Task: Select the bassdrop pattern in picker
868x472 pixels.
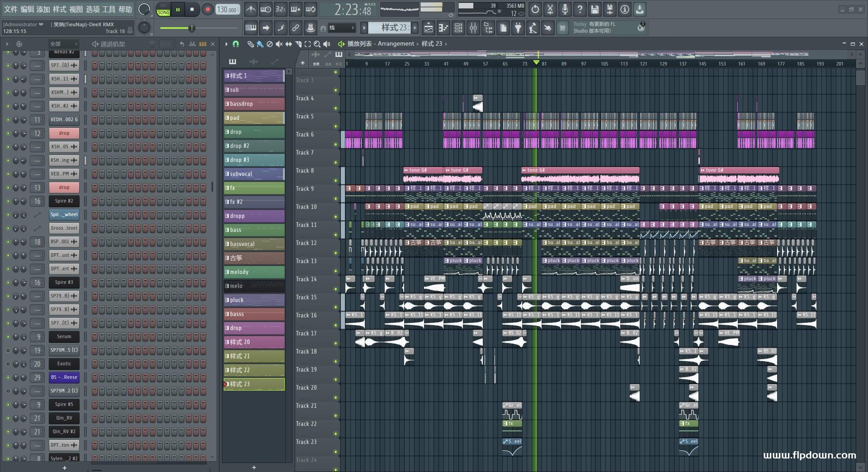Action: [x=254, y=104]
